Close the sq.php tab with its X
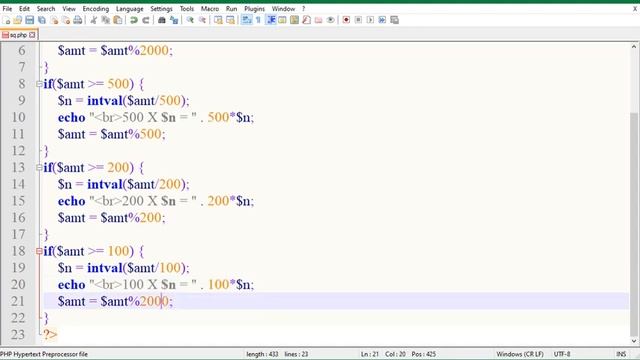640x360 pixels. [x=32, y=35]
